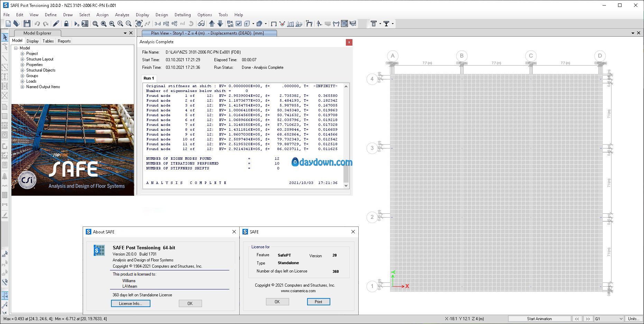The height and width of the screenshot is (324, 644).
Task: Expand the Named Output Items node
Action: point(22,87)
